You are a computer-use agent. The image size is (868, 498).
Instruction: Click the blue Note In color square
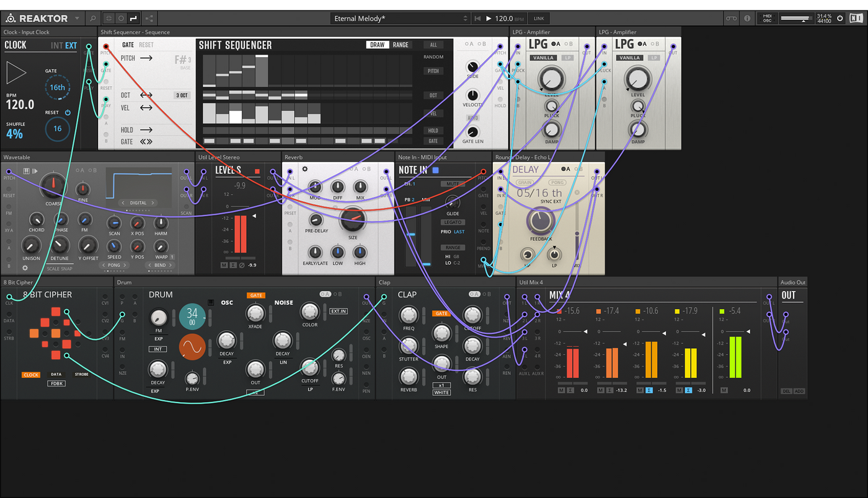click(x=435, y=170)
